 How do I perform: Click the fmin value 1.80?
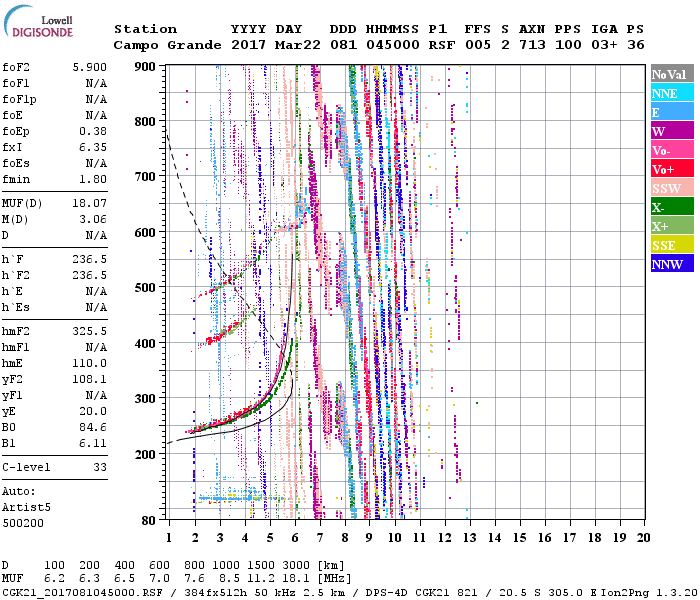point(93,179)
